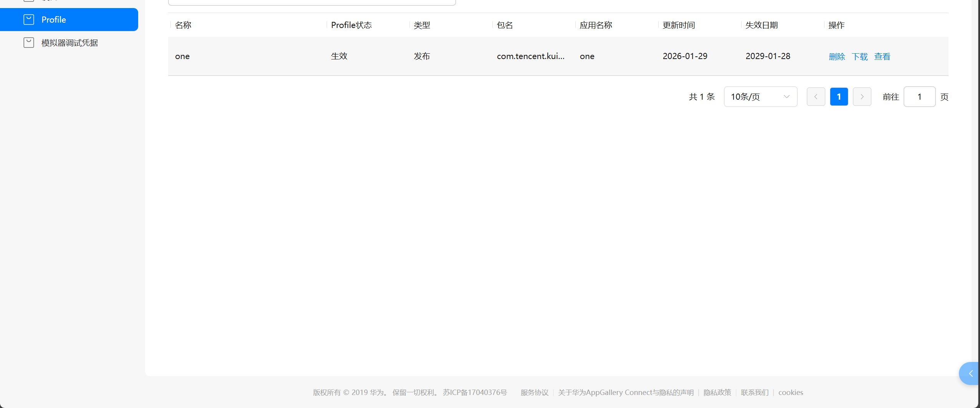Click the 模拟器调试凭据 sidebar icon

click(29, 43)
